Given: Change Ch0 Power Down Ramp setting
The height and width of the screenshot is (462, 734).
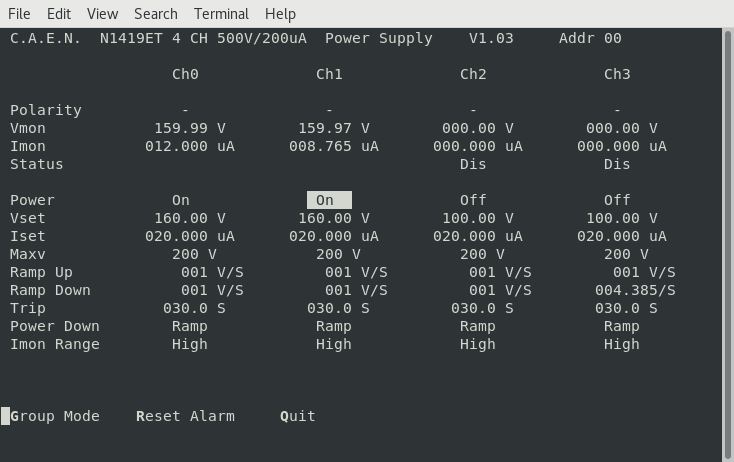Looking at the screenshot, I should click(190, 326).
